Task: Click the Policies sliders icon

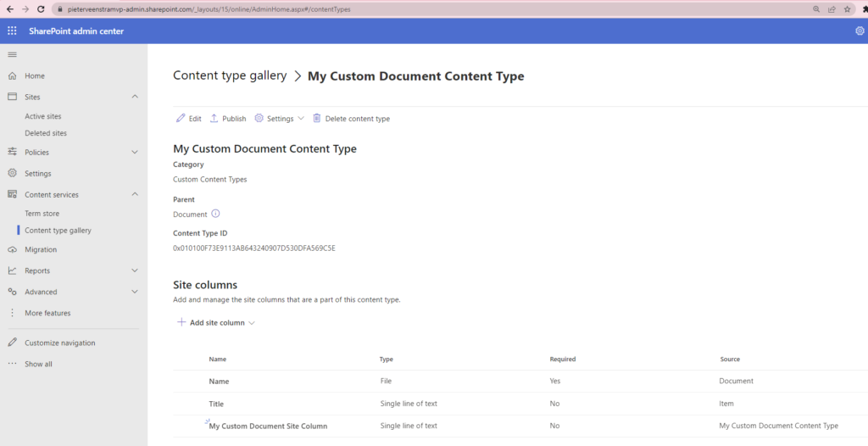Action: 12,152
